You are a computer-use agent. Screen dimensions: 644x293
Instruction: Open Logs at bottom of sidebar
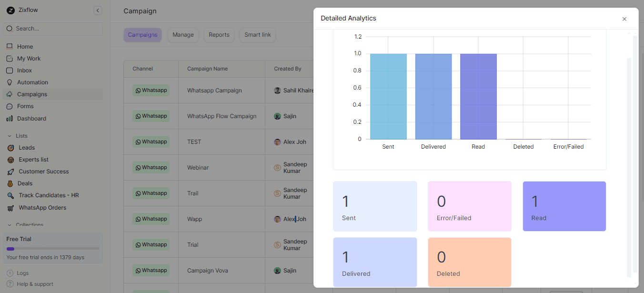point(21,273)
